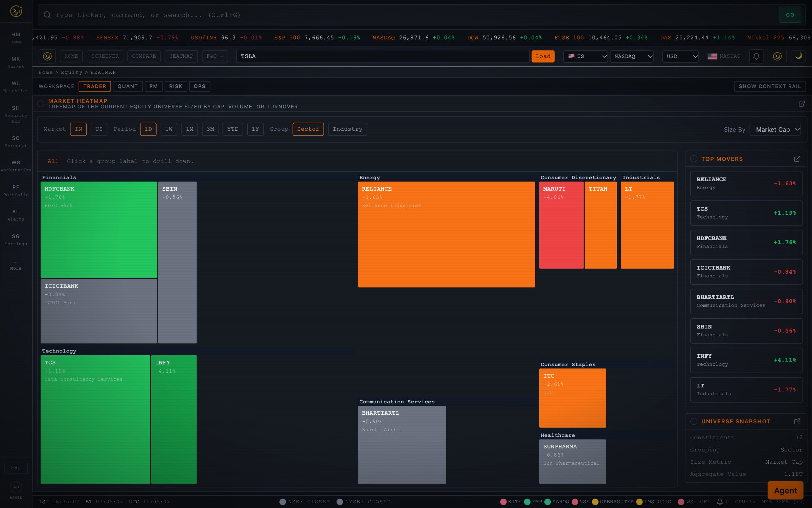Drill into Consumer Staples group label
This screenshot has height=508, width=812.
tap(568, 364)
